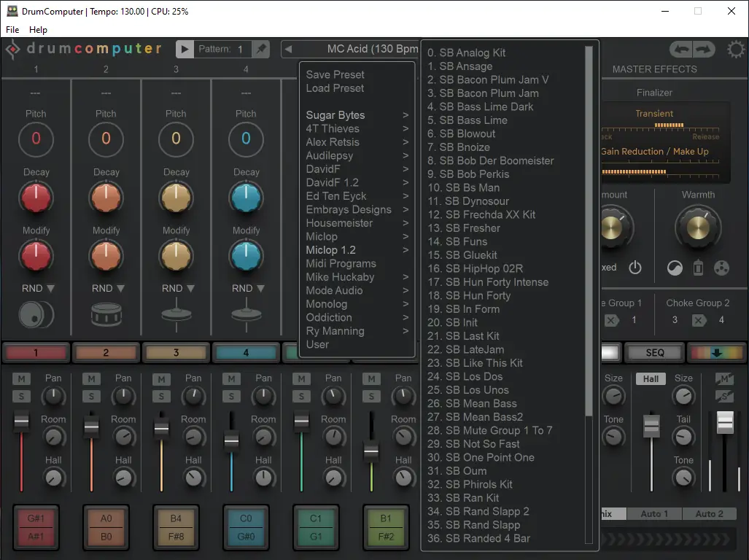Choose Save Preset from the menu
Image resolution: width=749 pixels, height=560 pixels.
335,74
